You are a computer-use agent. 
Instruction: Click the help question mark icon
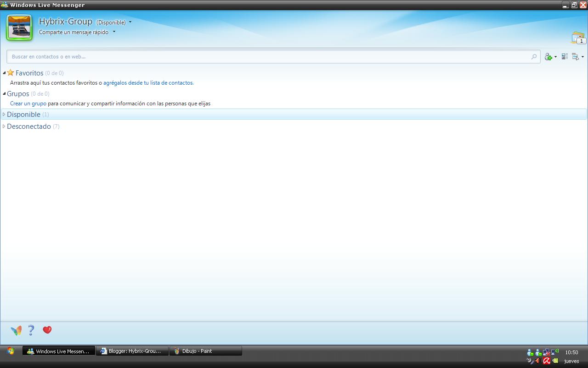point(31,330)
